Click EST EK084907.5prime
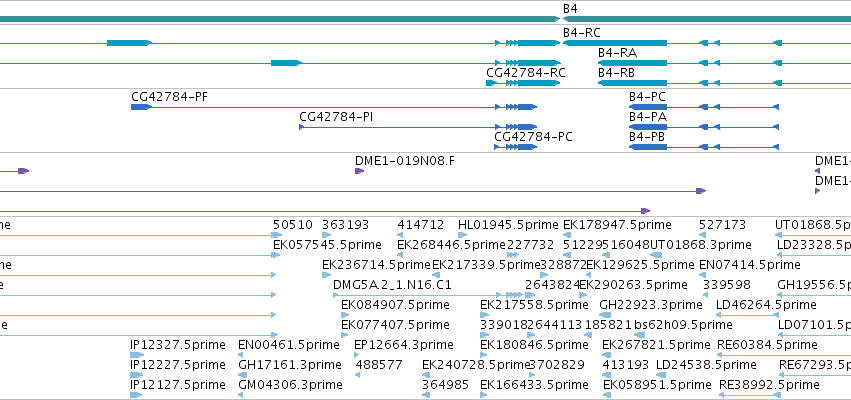This screenshot has width=851, height=400. tap(395, 305)
